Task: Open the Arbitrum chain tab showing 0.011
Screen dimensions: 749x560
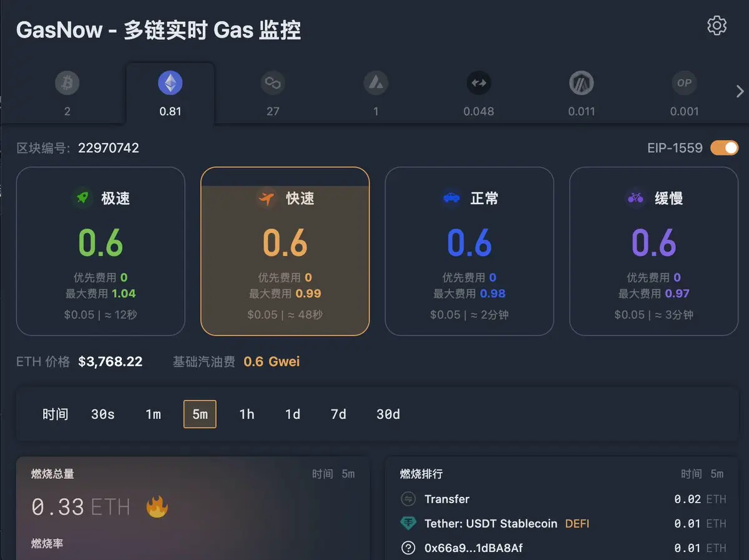Action: (x=581, y=94)
